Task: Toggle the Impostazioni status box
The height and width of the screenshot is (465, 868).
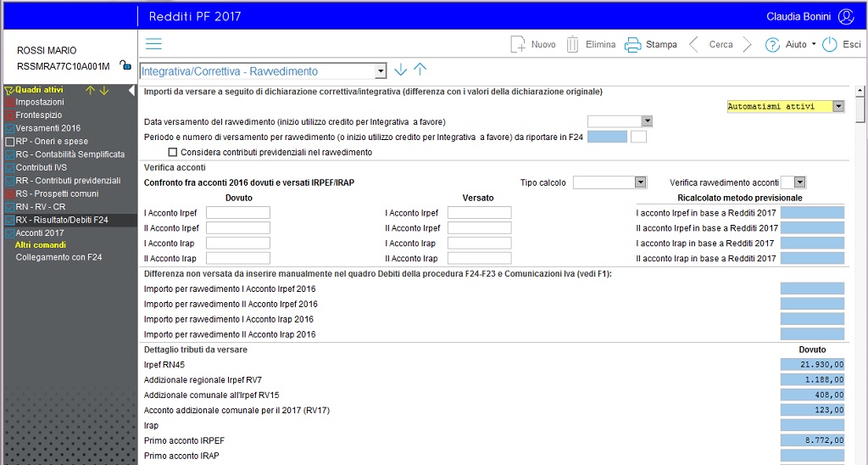Action: pos(9,103)
